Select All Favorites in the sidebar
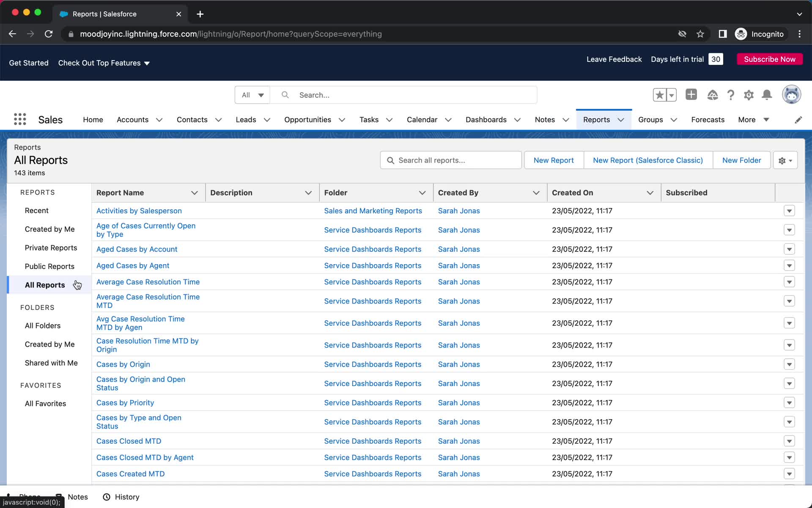 click(x=45, y=403)
